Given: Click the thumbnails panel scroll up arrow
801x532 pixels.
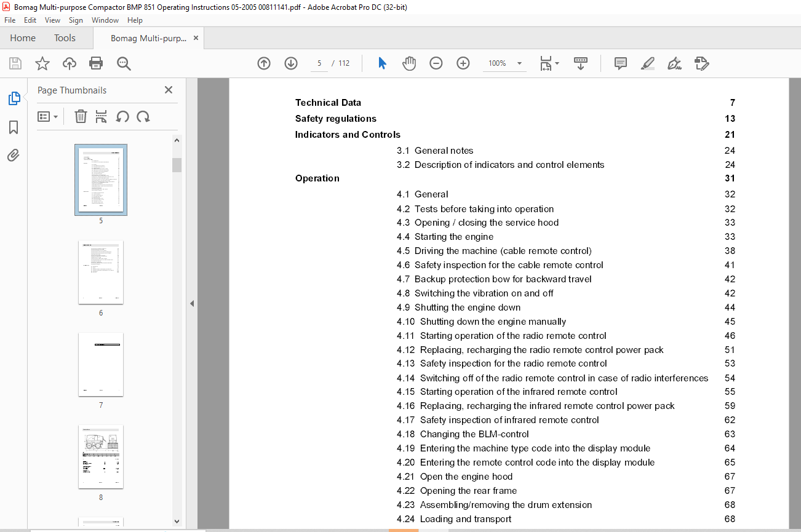Looking at the screenshot, I should pyautogui.click(x=177, y=140).
